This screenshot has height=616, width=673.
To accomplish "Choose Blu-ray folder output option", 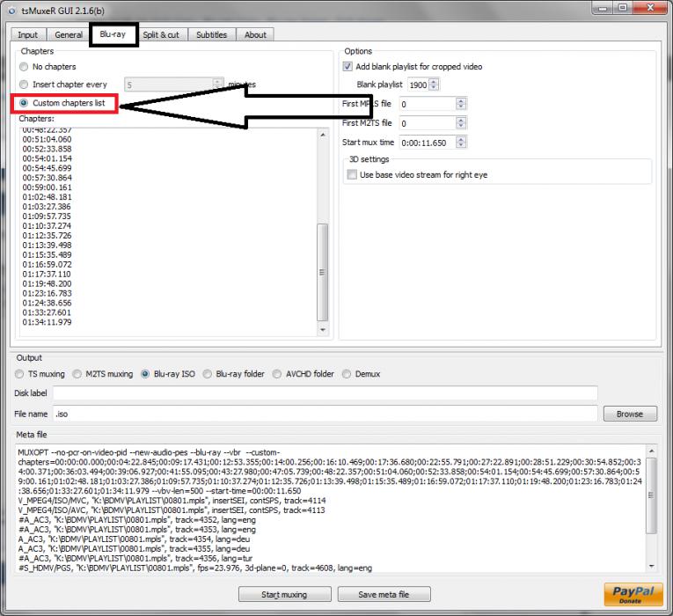I will tap(208, 374).
